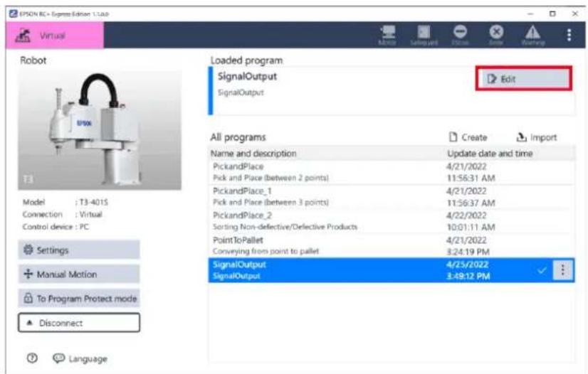This screenshot has height=374, width=588.
Task: Click the model value T3-401S
Action: click(x=93, y=202)
